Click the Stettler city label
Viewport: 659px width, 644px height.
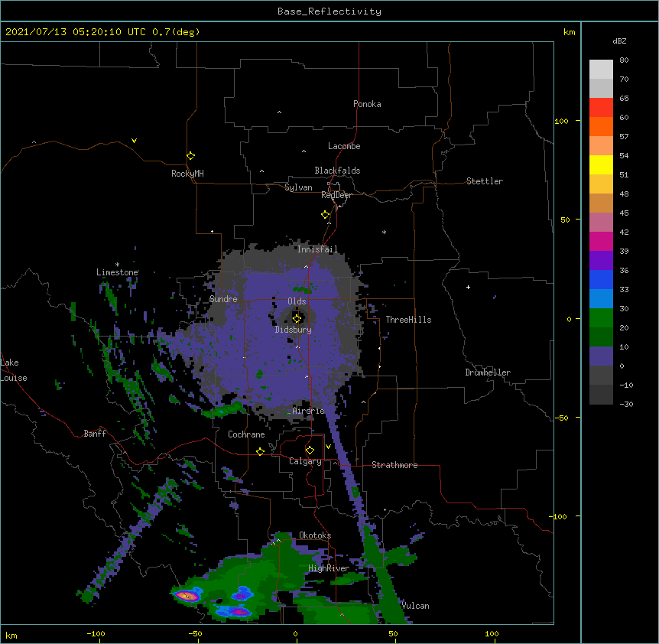tap(485, 181)
